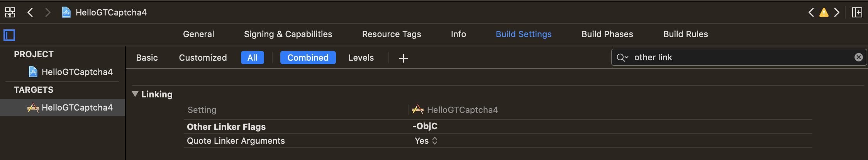Hide the project and targets list
Image resolution: width=868 pixels, height=160 pixels.
pos(9,35)
